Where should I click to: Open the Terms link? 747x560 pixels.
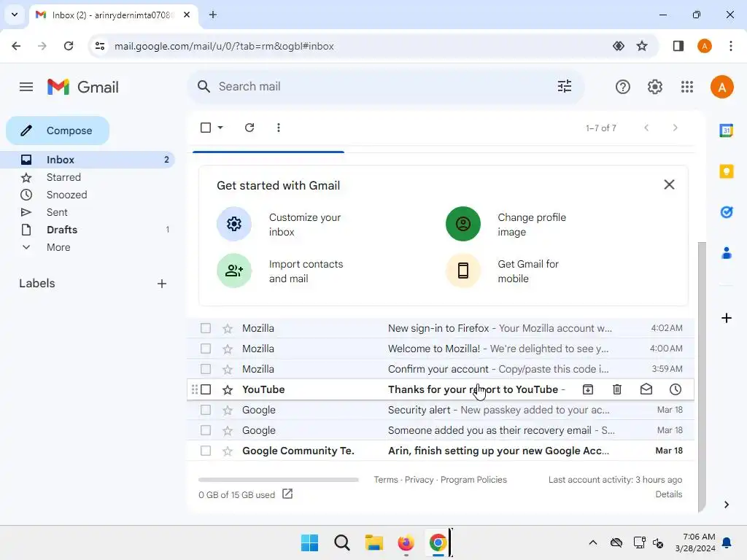click(x=385, y=480)
